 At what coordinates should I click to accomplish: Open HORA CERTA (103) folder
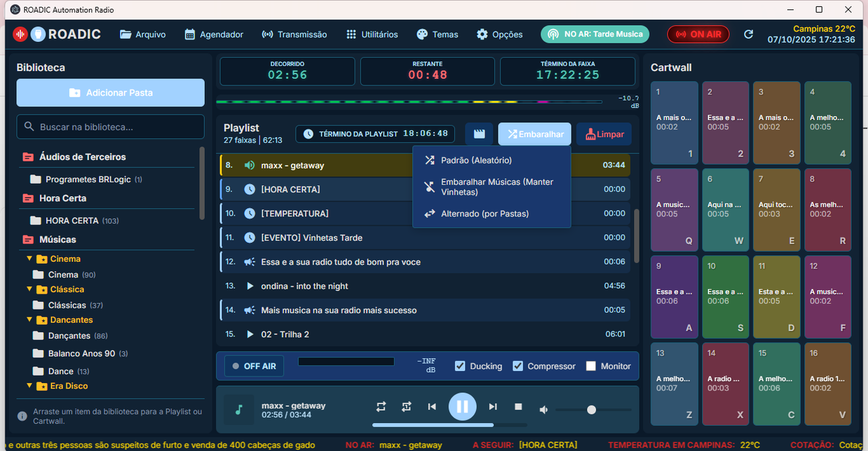click(74, 220)
